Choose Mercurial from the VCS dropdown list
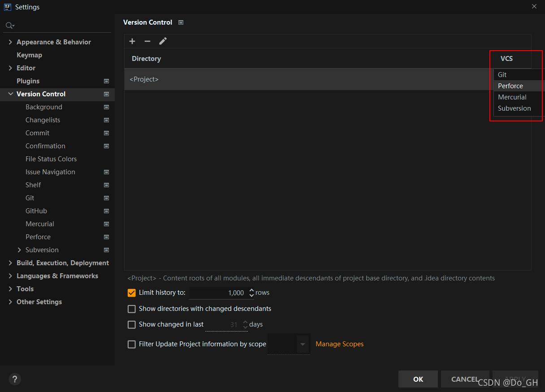Screen dimensions: 545x392 pos(518,97)
